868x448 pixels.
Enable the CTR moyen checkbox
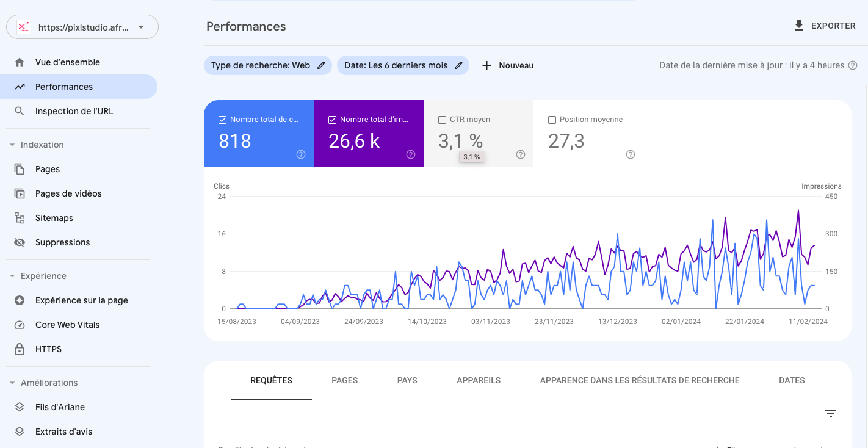[442, 120]
